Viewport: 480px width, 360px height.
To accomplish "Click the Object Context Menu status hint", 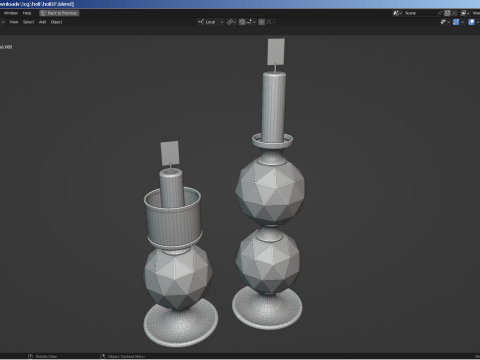I will pos(122,356).
